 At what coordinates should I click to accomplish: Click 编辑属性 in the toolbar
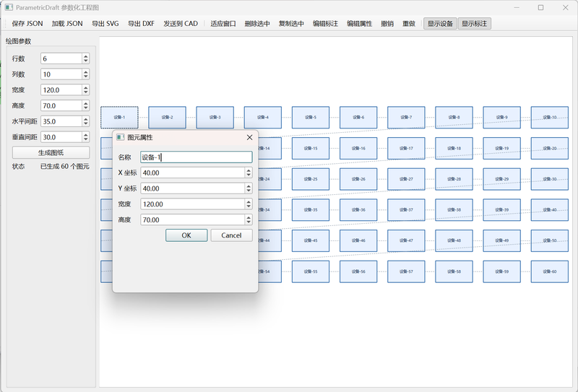pos(359,24)
